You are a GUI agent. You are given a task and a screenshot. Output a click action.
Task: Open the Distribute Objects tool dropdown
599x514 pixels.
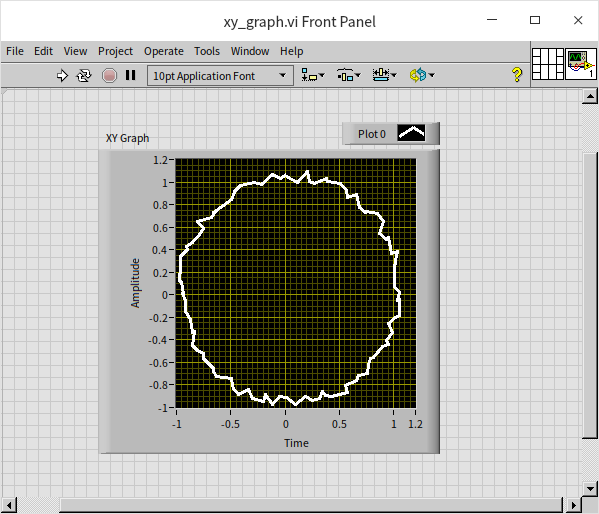click(x=348, y=75)
